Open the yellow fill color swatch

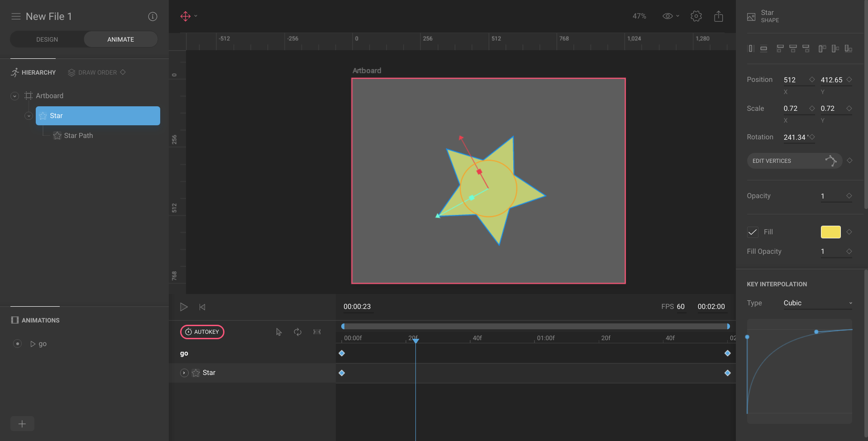[830, 232]
